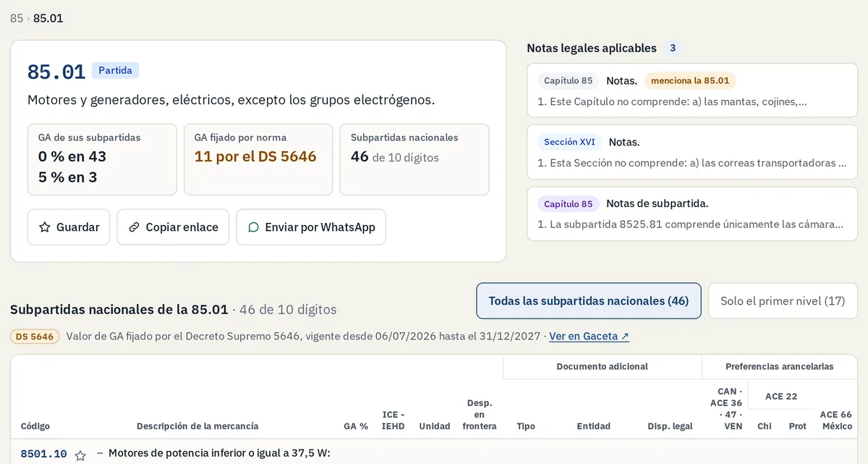Screen dimensions: 868x464
Task: Click the Sección XVI badge
Action: pyautogui.click(x=569, y=142)
